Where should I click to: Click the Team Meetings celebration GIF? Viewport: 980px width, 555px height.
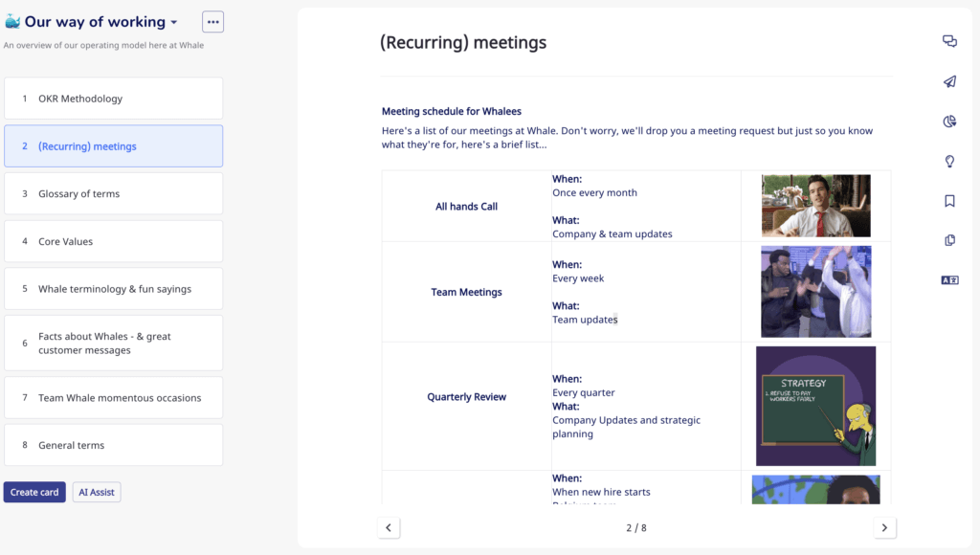point(815,292)
